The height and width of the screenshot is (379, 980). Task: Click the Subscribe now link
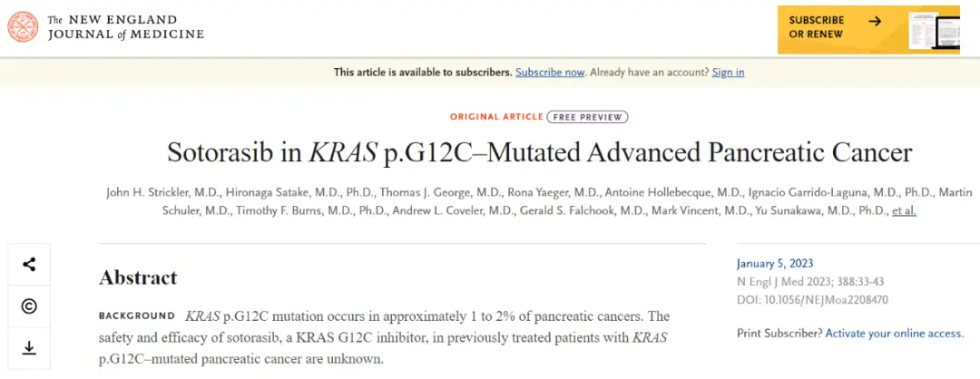pos(550,72)
